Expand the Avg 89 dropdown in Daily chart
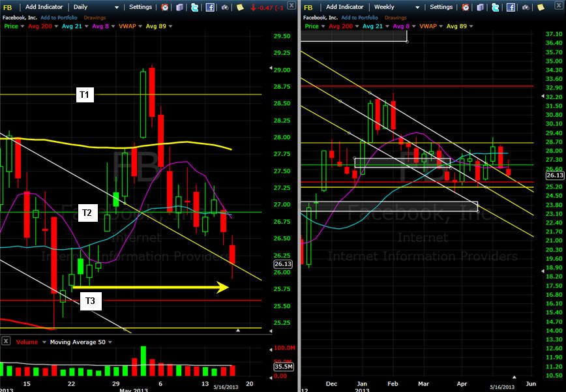Image resolution: width=566 pixels, height=392 pixels. pos(170,26)
